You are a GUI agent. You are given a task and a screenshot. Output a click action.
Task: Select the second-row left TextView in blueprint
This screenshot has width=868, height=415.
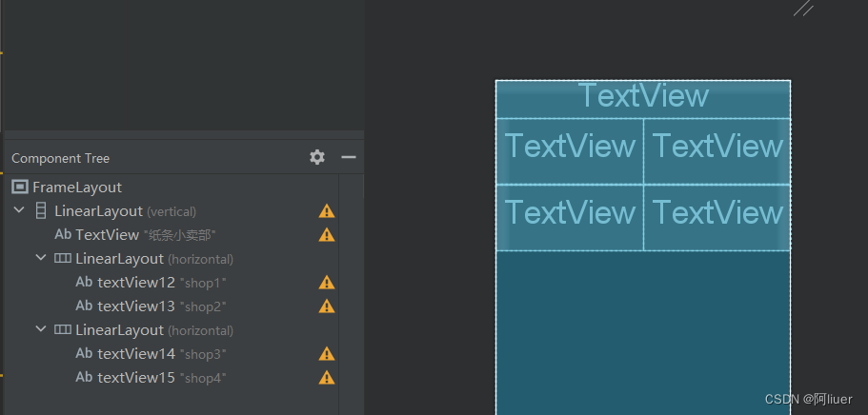click(570, 217)
